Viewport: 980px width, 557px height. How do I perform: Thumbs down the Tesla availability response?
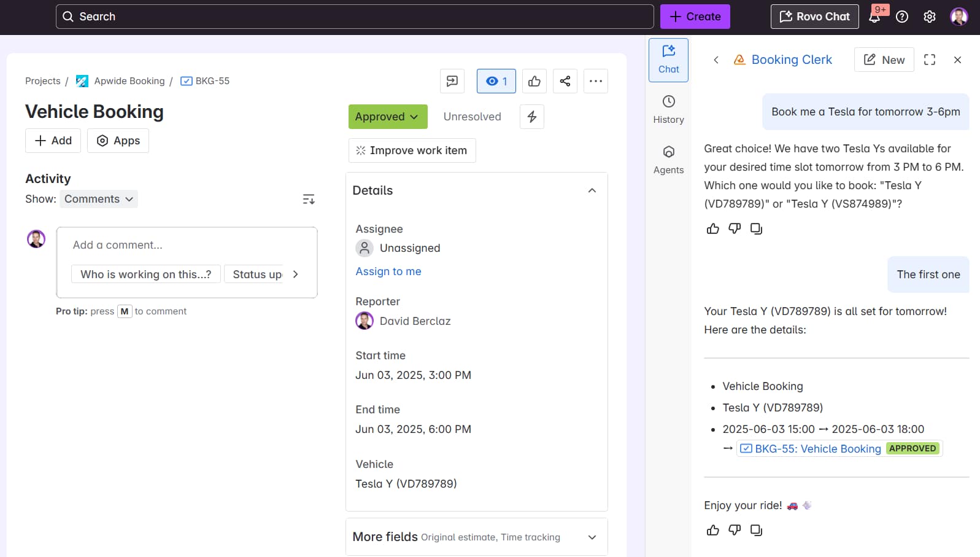pyautogui.click(x=734, y=228)
